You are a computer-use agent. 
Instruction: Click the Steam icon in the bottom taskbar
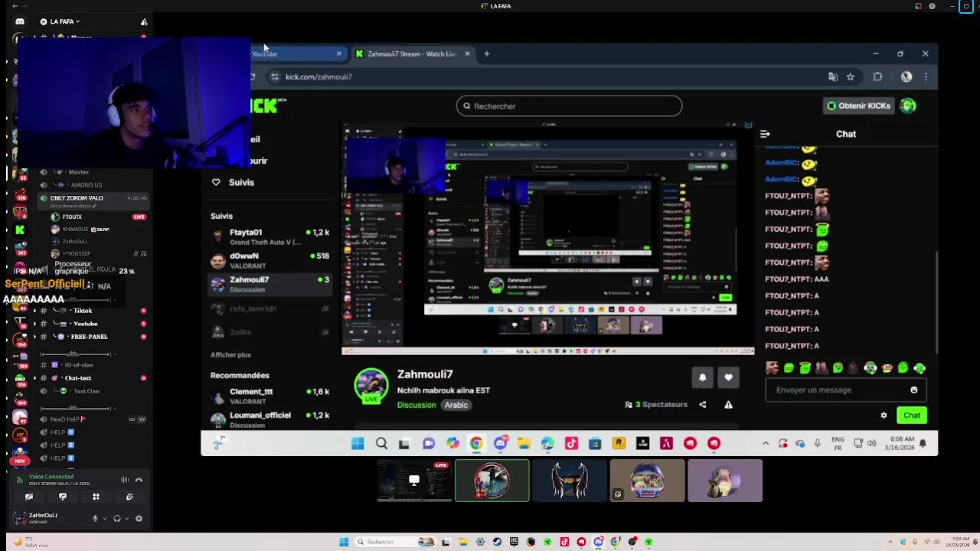497,542
